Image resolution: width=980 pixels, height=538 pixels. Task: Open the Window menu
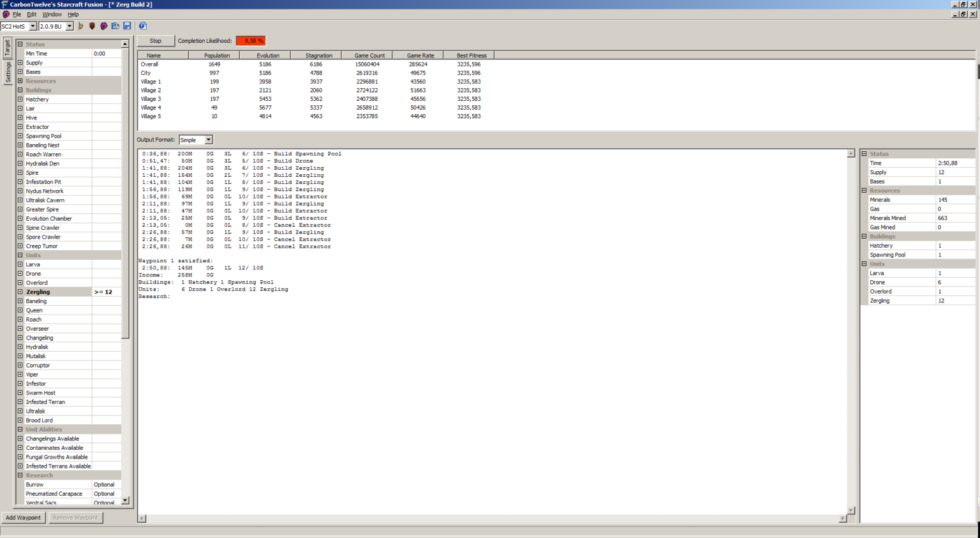(52, 14)
